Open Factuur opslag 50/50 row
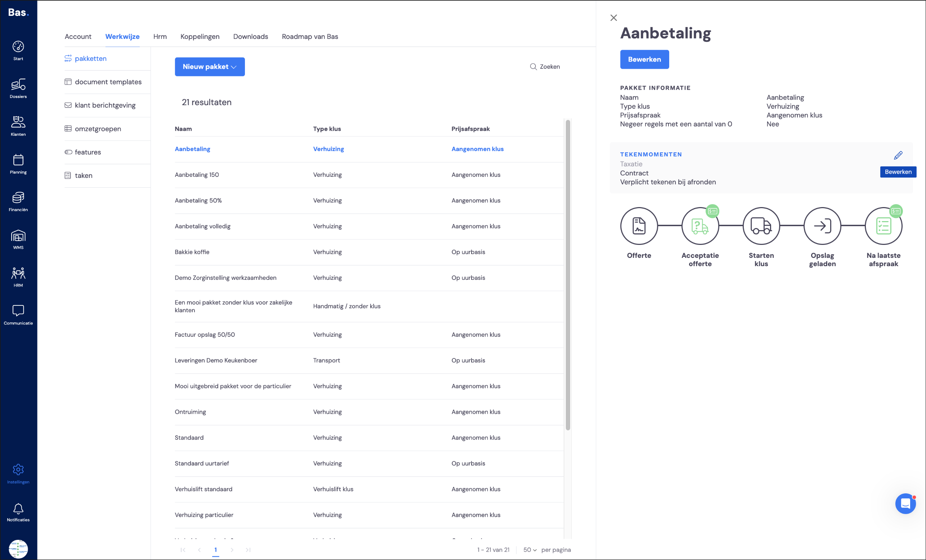The width and height of the screenshot is (926, 560). 369,335
